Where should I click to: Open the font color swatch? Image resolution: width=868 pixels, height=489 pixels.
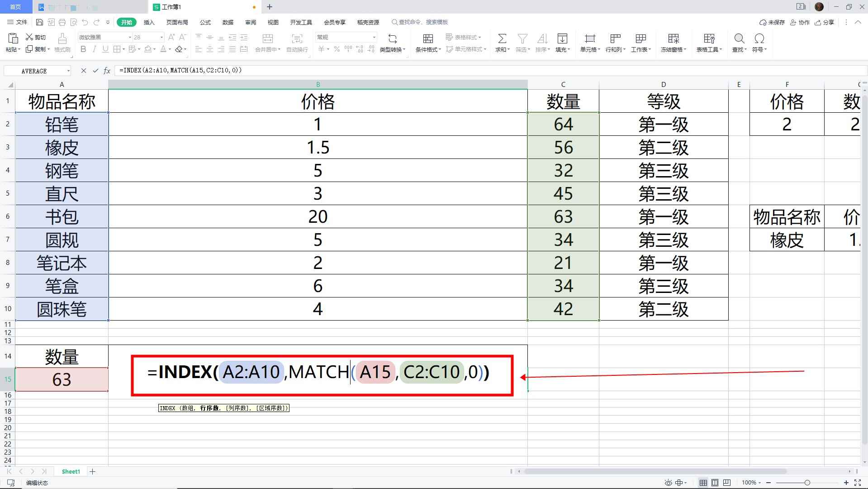(163, 49)
